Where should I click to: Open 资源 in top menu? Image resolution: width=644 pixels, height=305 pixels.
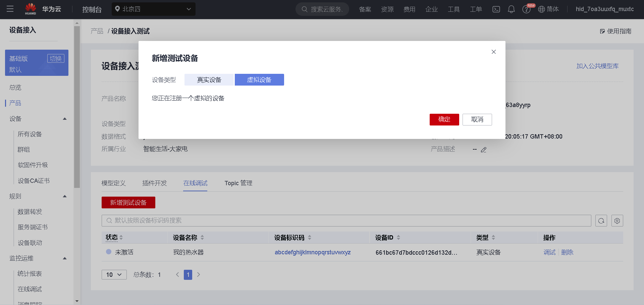point(387,9)
